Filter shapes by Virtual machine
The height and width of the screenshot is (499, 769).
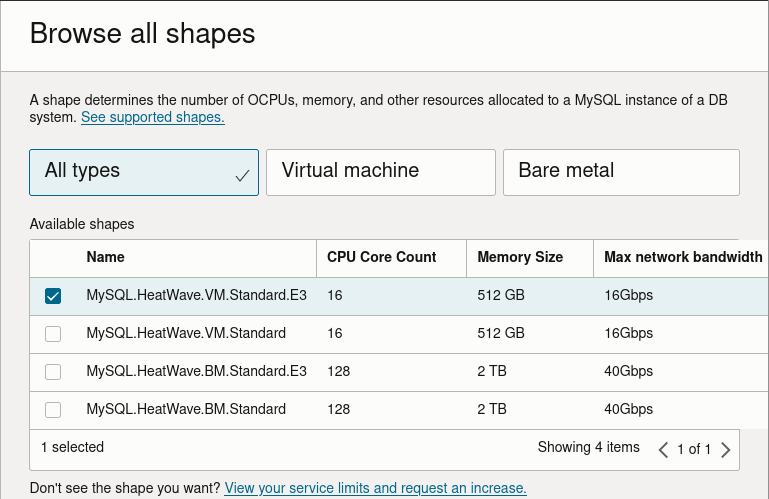[x=381, y=172]
